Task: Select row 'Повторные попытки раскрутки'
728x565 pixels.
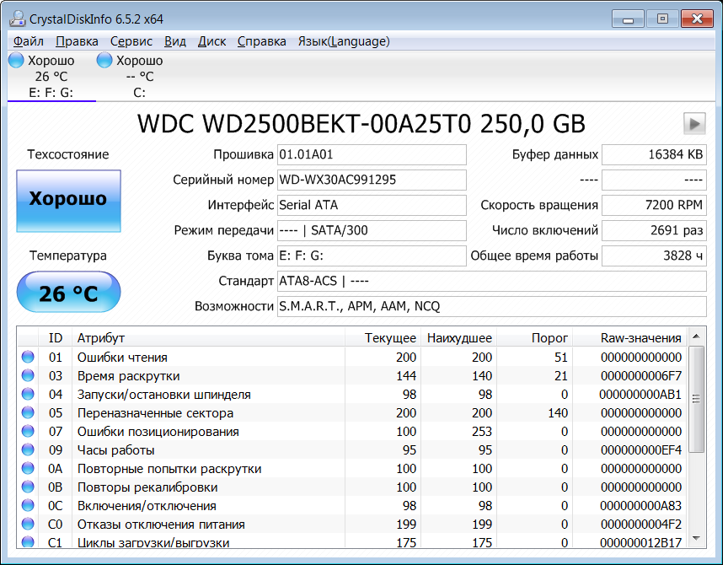Action: pos(352,468)
